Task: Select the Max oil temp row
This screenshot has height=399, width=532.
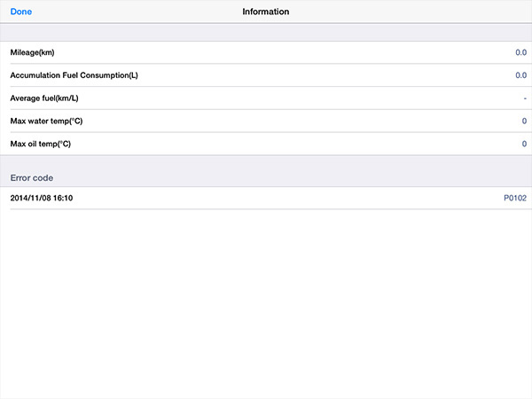Action: point(266,144)
